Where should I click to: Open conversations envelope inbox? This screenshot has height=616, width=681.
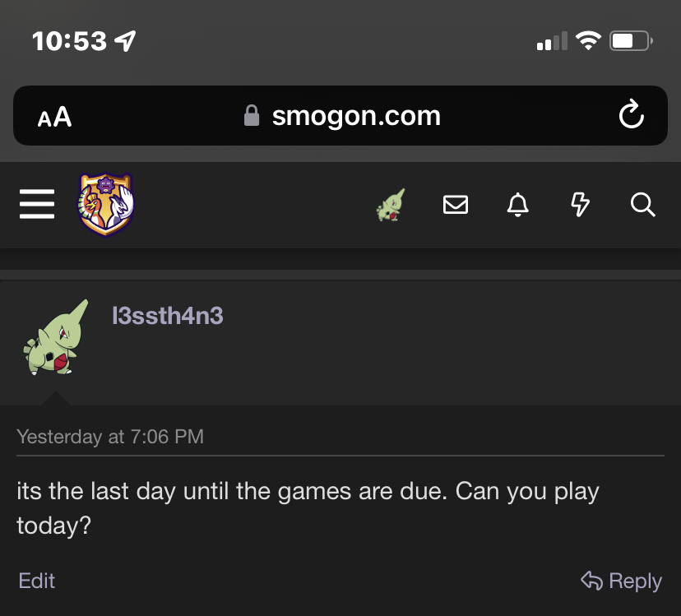tap(456, 205)
